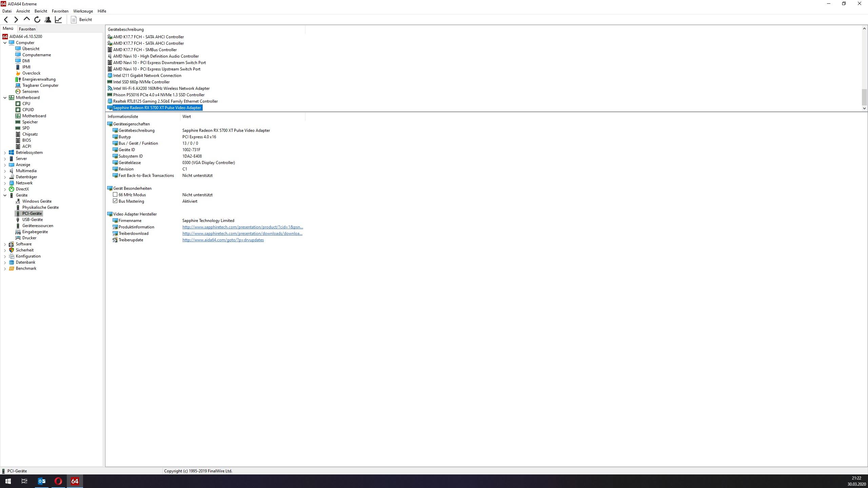Select AIDA64 v6.10.5200 root tree node
868x488 pixels.
[x=25, y=37]
